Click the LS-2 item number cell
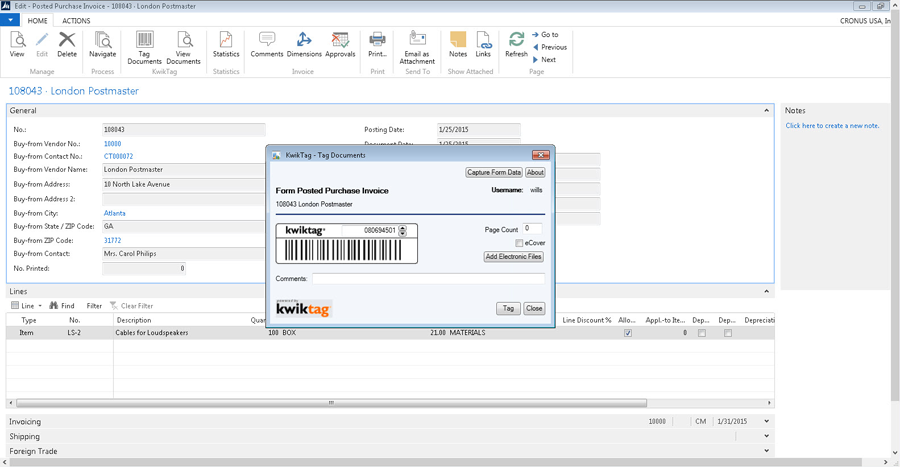This screenshot has height=467, width=900. (74, 333)
